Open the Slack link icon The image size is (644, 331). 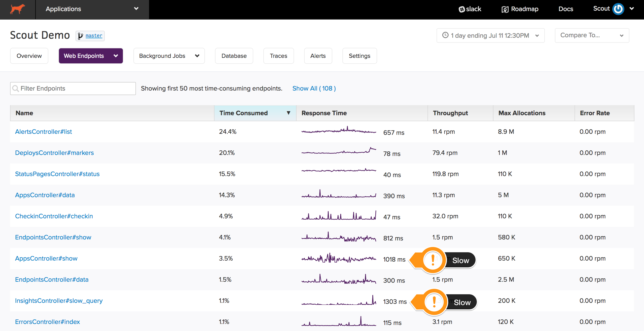(x=461, y=9)
